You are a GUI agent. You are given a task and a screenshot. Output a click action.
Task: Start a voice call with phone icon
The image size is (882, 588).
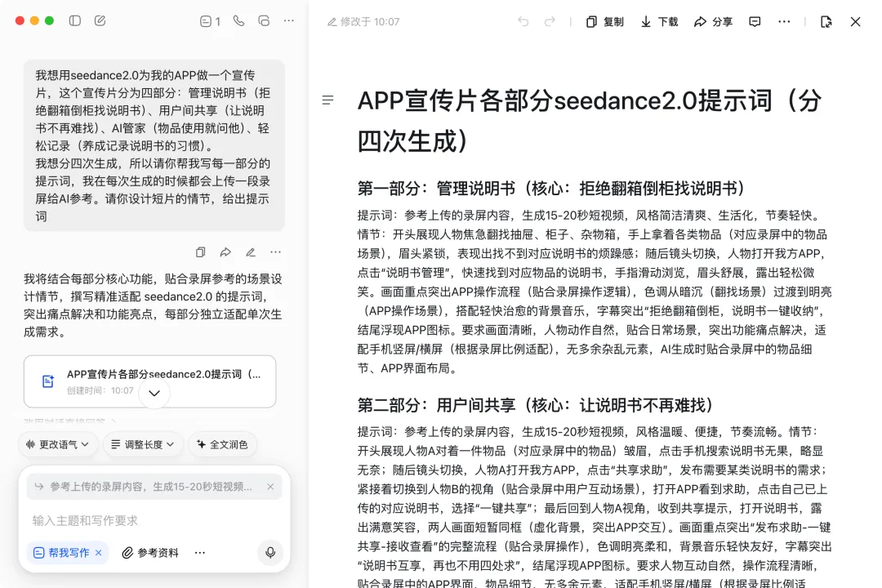point(239,20)
